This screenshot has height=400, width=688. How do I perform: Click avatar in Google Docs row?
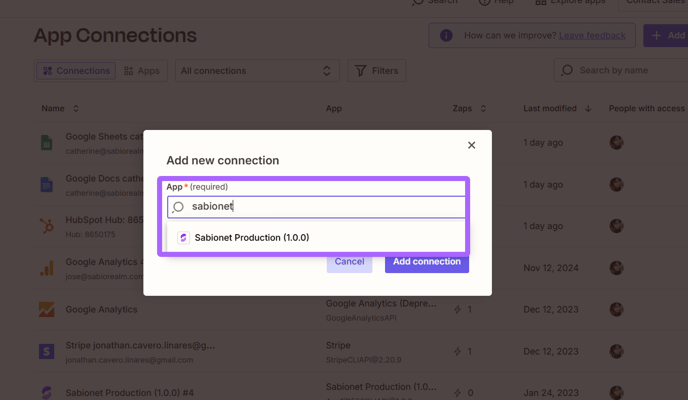coord(616,185)
